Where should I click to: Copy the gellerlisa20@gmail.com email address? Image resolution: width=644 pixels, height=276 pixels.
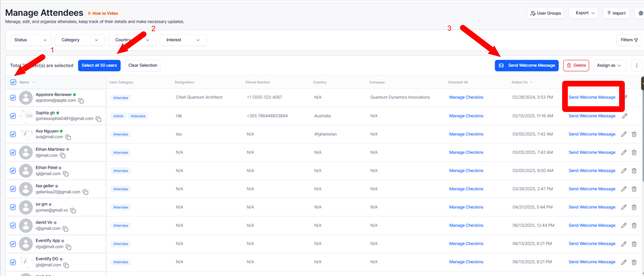(85, 192)
